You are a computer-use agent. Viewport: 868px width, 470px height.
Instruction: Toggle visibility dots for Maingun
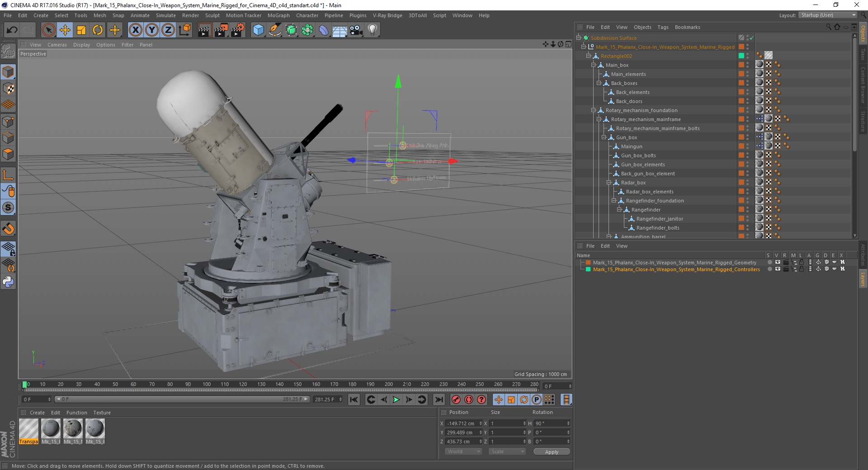(x=748, y=146)
